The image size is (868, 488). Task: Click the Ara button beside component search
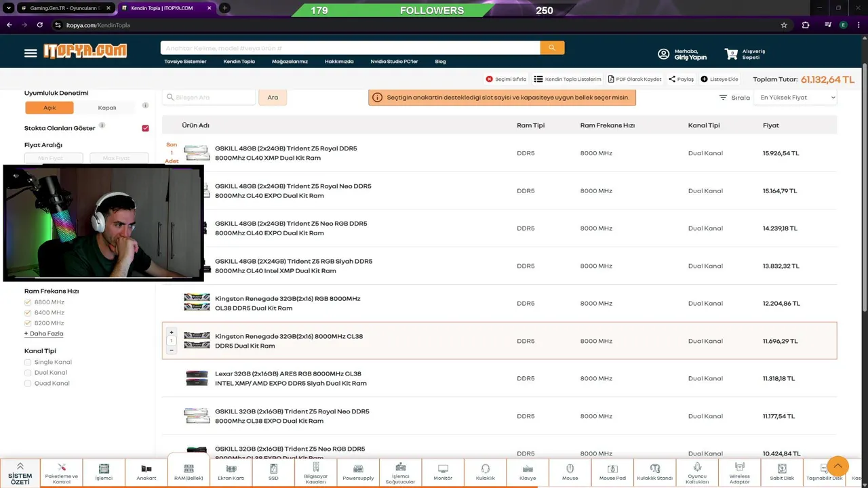pyautogui.click(x=273, y=98)
